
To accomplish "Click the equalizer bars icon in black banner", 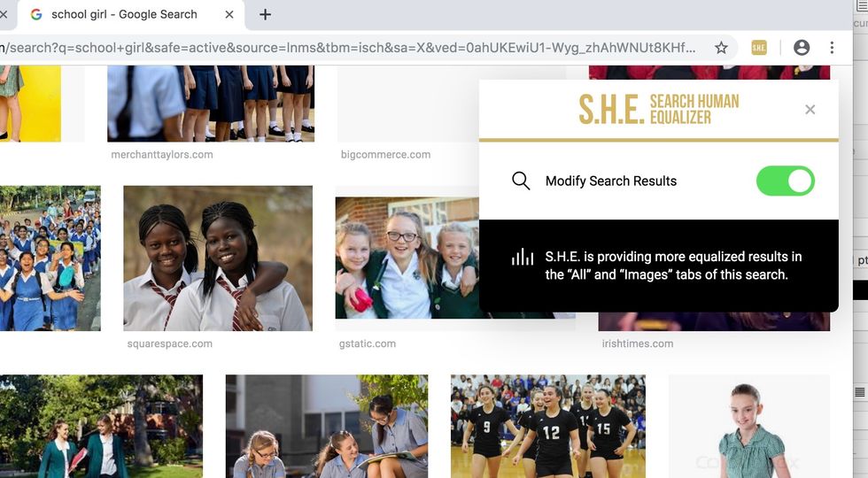I will 522,258.
